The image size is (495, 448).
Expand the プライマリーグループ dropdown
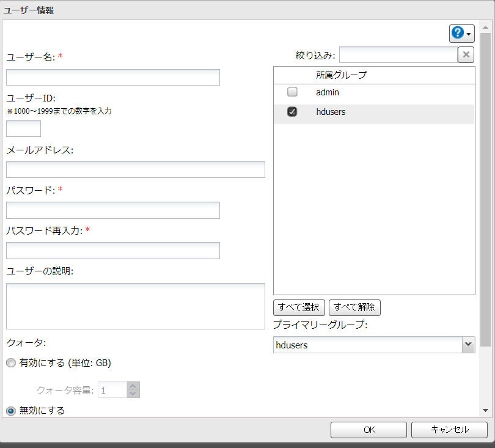pyautogui.click(x=468, y=345)
